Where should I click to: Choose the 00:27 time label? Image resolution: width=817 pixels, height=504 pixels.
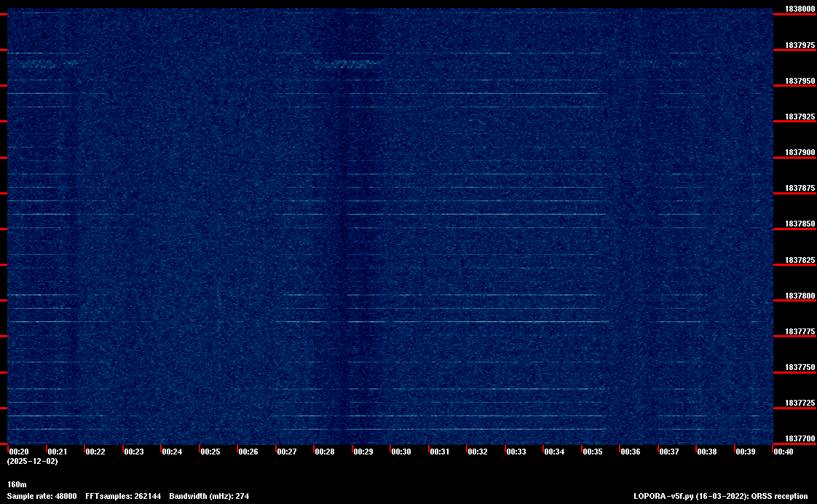coord(287,452)
